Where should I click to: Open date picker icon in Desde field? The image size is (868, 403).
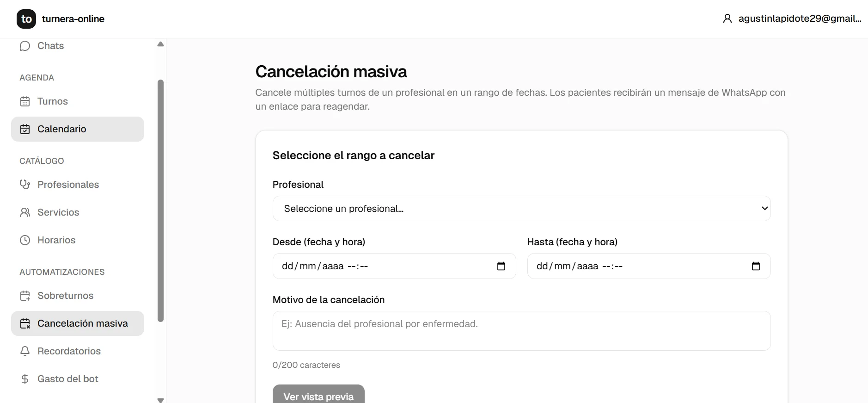[x=501, y=266]
